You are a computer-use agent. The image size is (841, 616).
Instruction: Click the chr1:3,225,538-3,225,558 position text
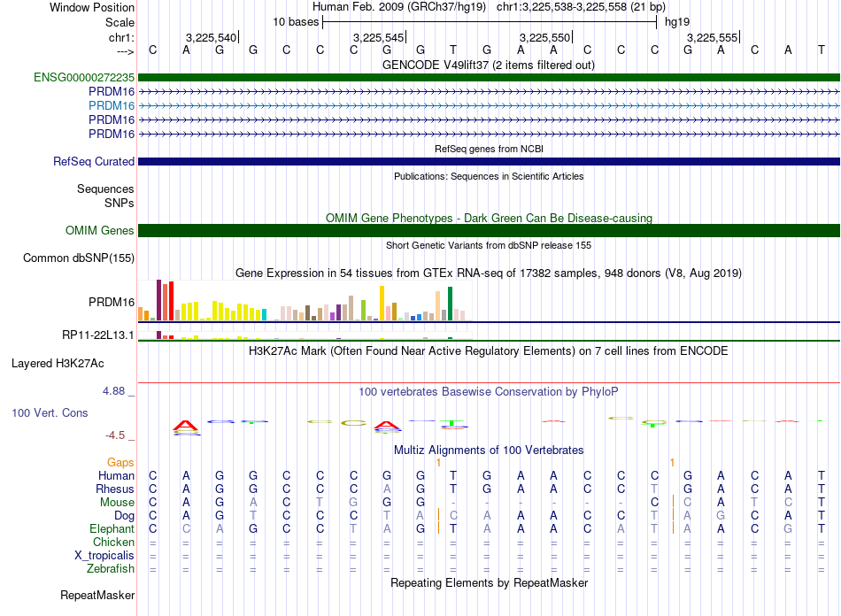pyautogui.click(x=581, y=7)
